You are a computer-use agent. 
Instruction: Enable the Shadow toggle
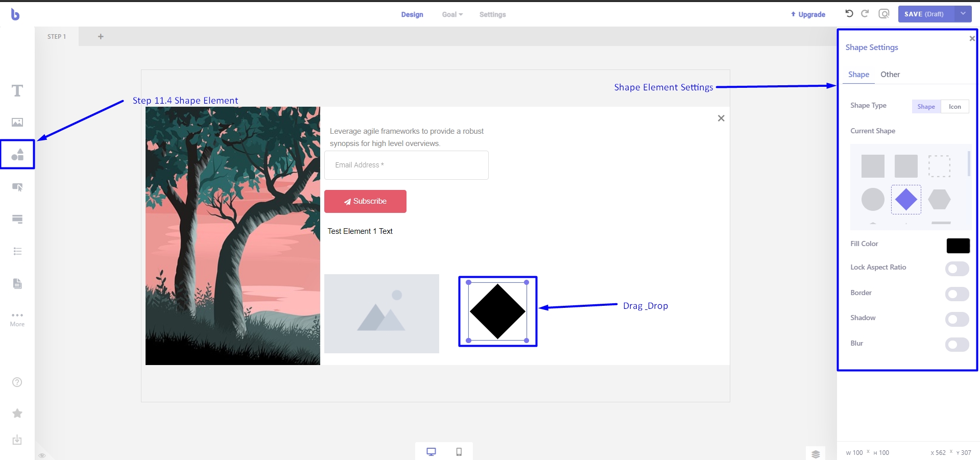[x=957, y=319]
